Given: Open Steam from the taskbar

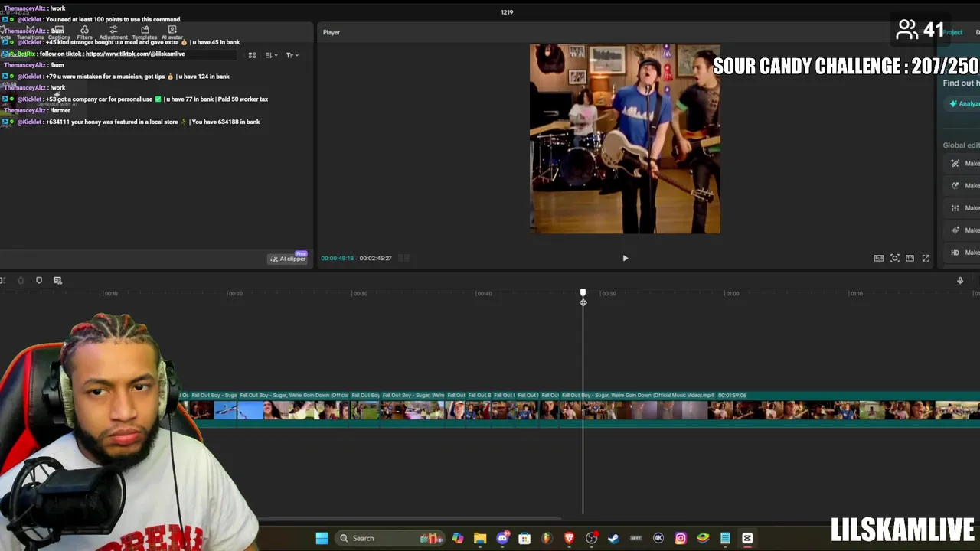Looking at the screenshot, I should (x=613, y=538).
